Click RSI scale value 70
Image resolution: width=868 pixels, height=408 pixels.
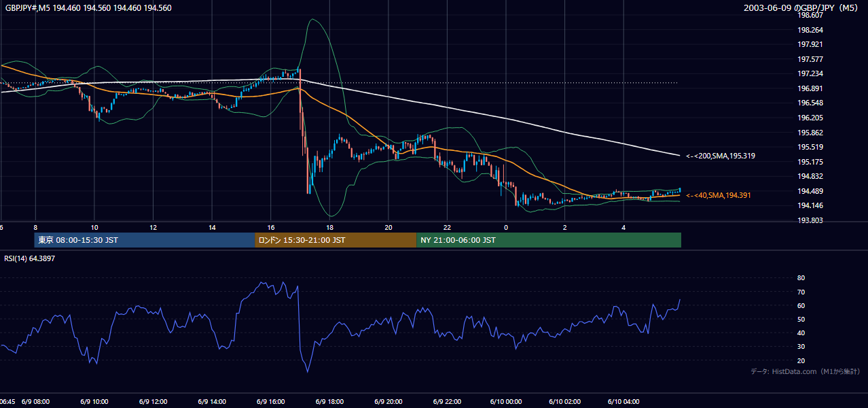click(x=801, y=292)
